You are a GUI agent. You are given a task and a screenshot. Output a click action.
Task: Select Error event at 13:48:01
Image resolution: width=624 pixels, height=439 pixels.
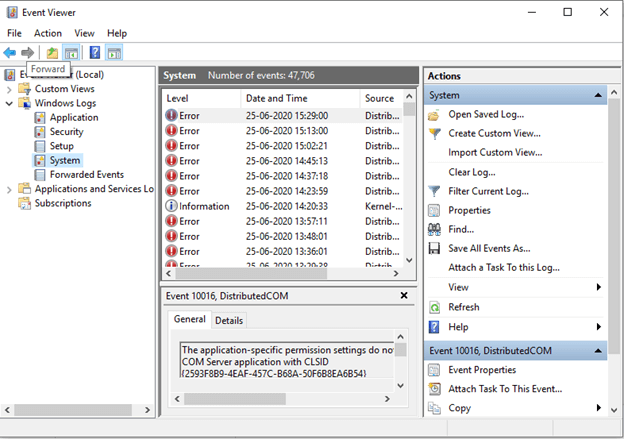pos(283,236)
